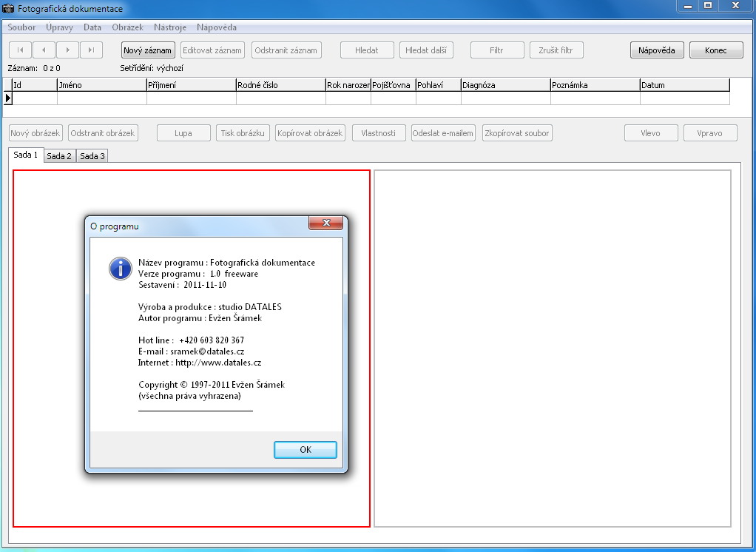
Task: Click the row indicator arrow in grid
Action: tap(8, 98)
